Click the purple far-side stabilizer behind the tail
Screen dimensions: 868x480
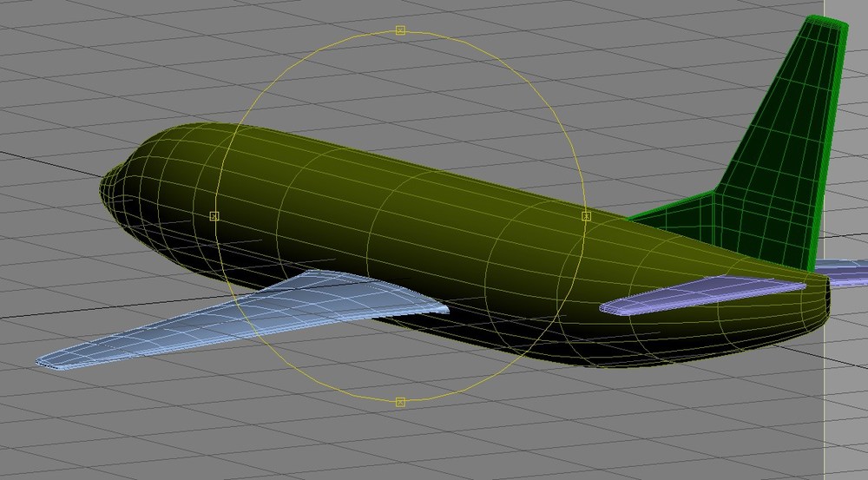click(x=841, y=273)
